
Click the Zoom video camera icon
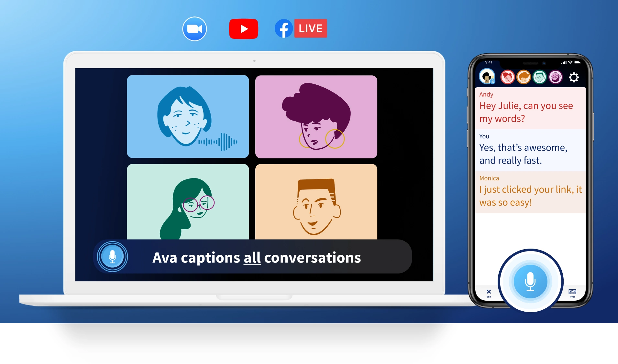click(x=194, y=29)
